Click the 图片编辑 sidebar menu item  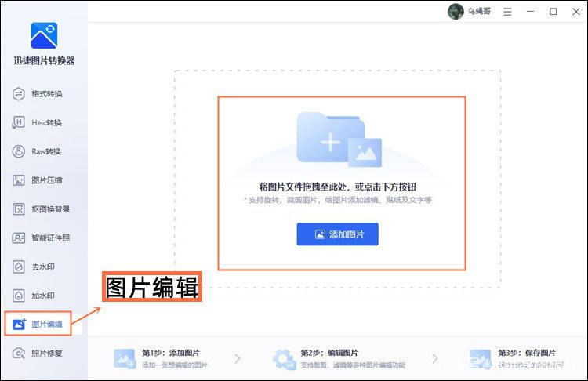pos(38,324)
